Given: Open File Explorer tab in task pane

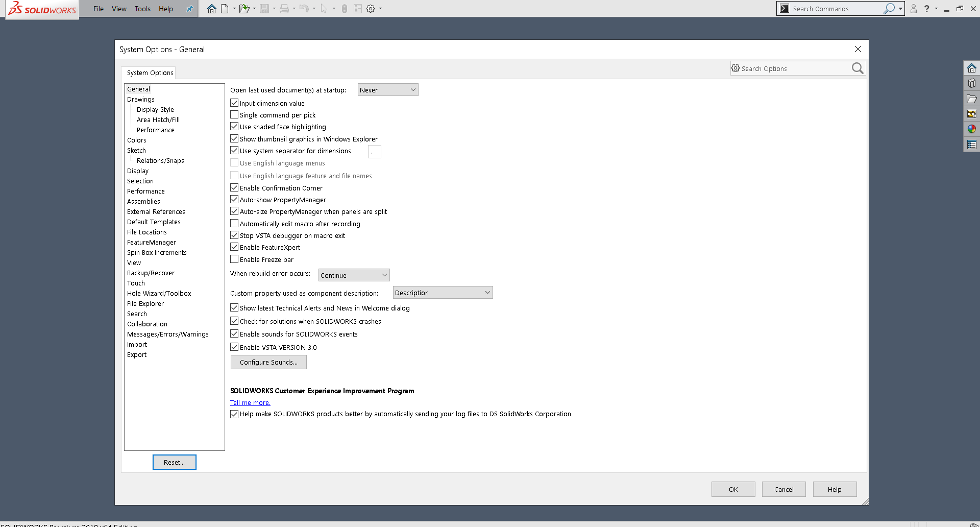Looking at the screenshot, I should click(972, 99).
